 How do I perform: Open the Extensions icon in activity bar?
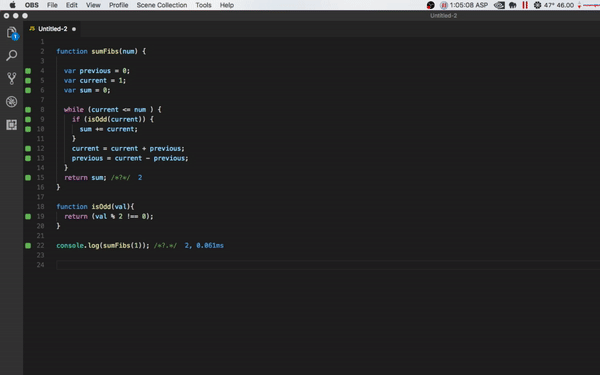click(11, 125)
